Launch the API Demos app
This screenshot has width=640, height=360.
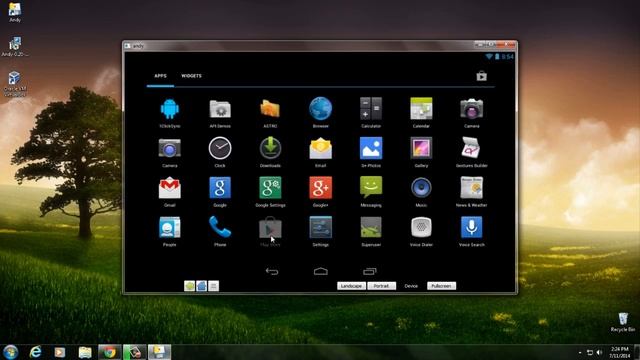coord(220,109)
